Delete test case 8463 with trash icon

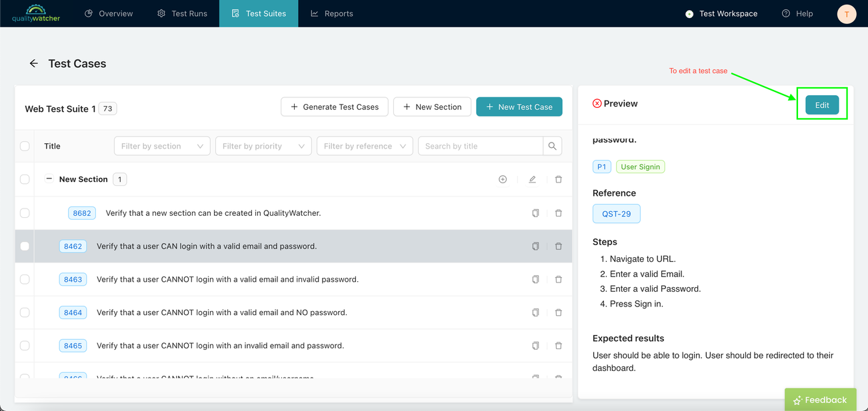tap(559, 279)
